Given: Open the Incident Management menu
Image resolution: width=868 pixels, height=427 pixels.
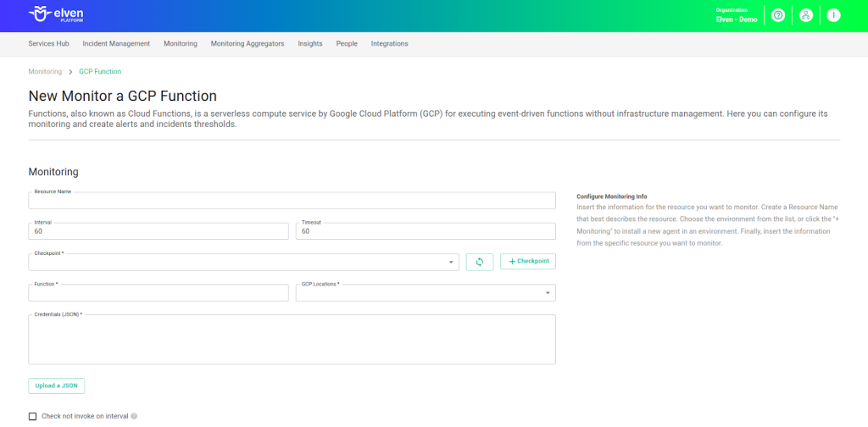Looking at the screenshot, I should point(116,44).
